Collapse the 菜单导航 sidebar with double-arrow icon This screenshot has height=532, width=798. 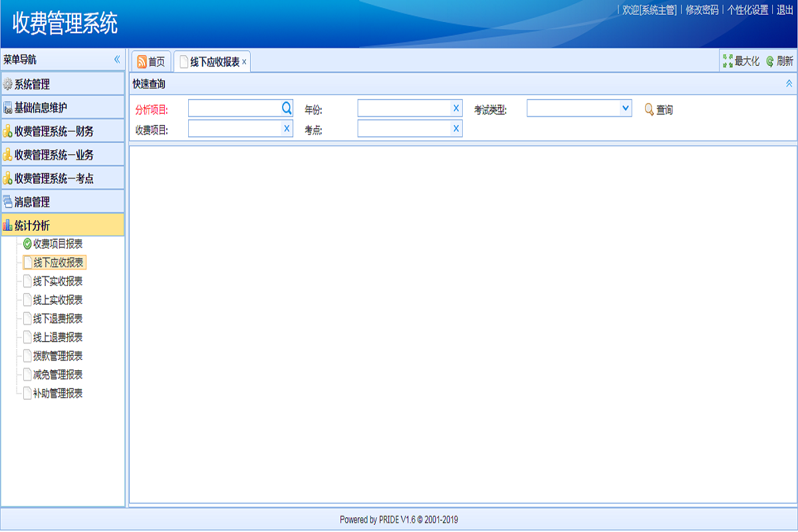tap(117, 60)
